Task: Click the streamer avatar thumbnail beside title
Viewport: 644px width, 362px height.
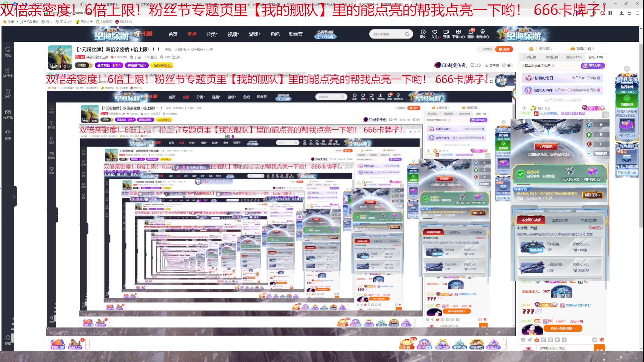Action: tap(60, 57)
